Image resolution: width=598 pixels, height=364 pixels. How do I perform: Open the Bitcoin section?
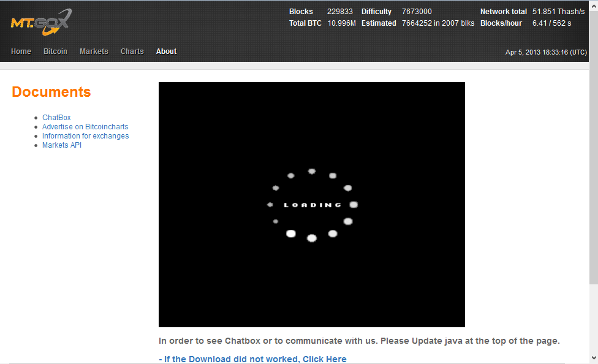tap(55, 51)
